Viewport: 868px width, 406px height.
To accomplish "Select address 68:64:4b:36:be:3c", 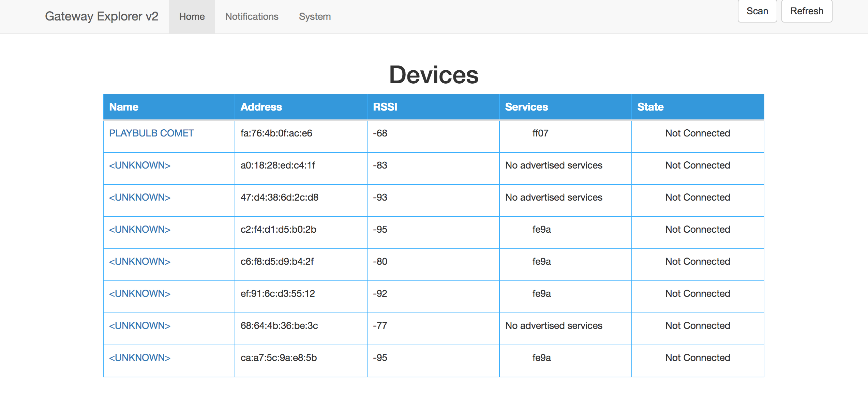I will (279, 325).
